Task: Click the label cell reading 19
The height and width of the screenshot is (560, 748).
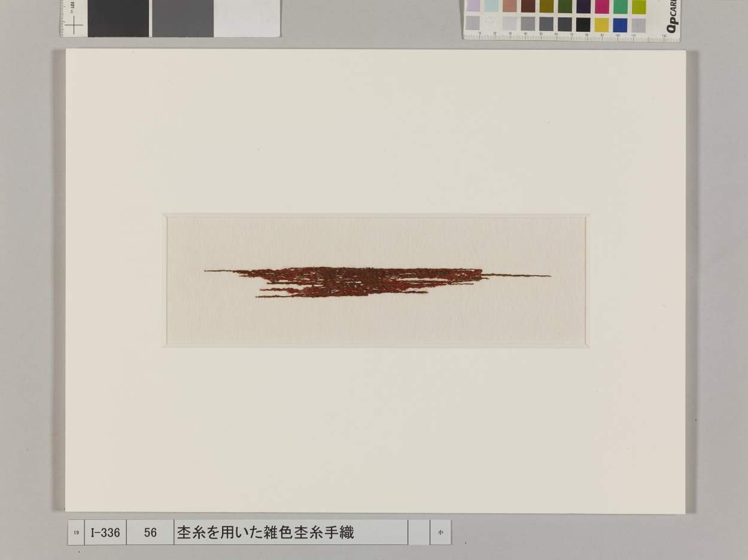Action: (76, 532)
